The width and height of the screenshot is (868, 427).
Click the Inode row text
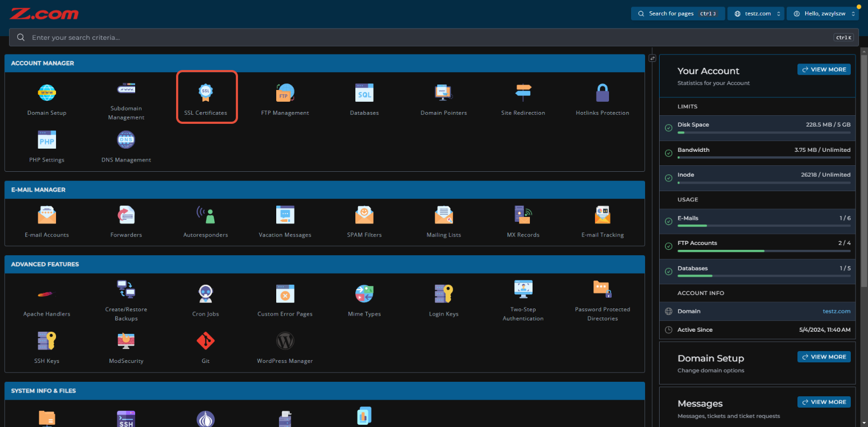pos(685,174)
